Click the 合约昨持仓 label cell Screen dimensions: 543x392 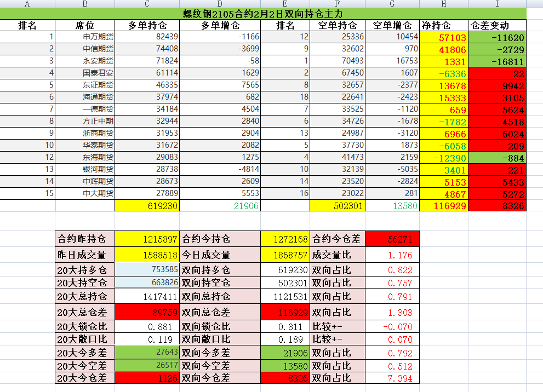click(x=85, y=239)
